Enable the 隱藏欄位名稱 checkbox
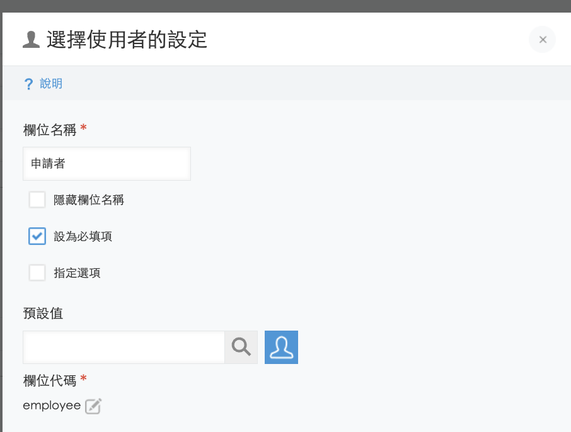 pos(37,200)
